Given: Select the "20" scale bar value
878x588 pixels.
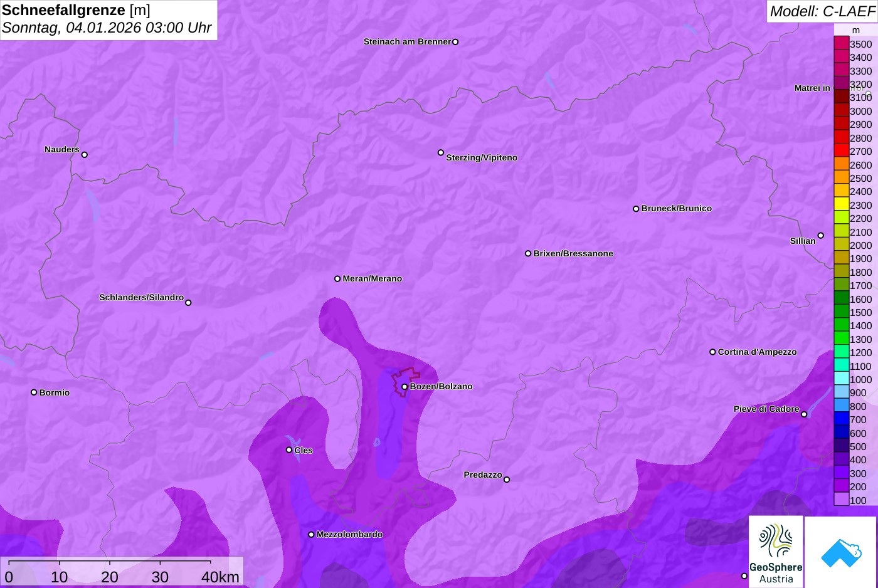Looking at the screenshot, I should point(110,577).
